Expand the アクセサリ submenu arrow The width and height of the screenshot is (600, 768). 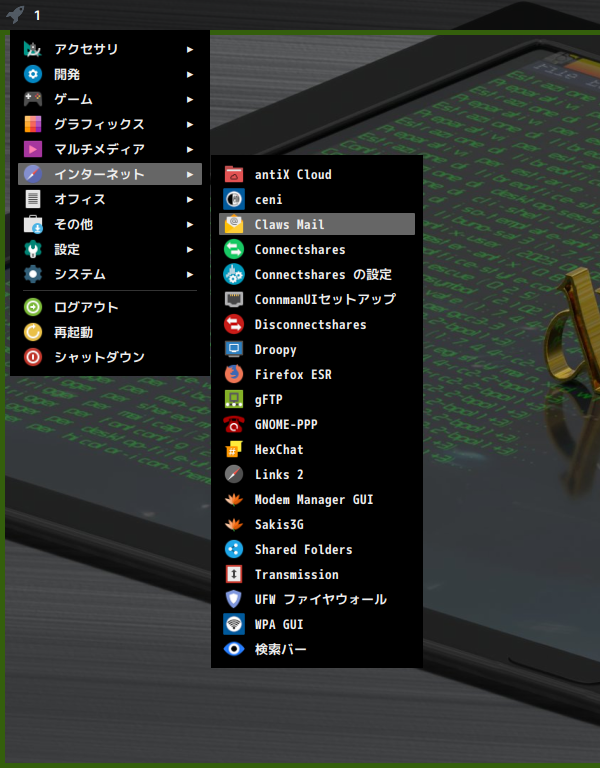tap(190, 49)
